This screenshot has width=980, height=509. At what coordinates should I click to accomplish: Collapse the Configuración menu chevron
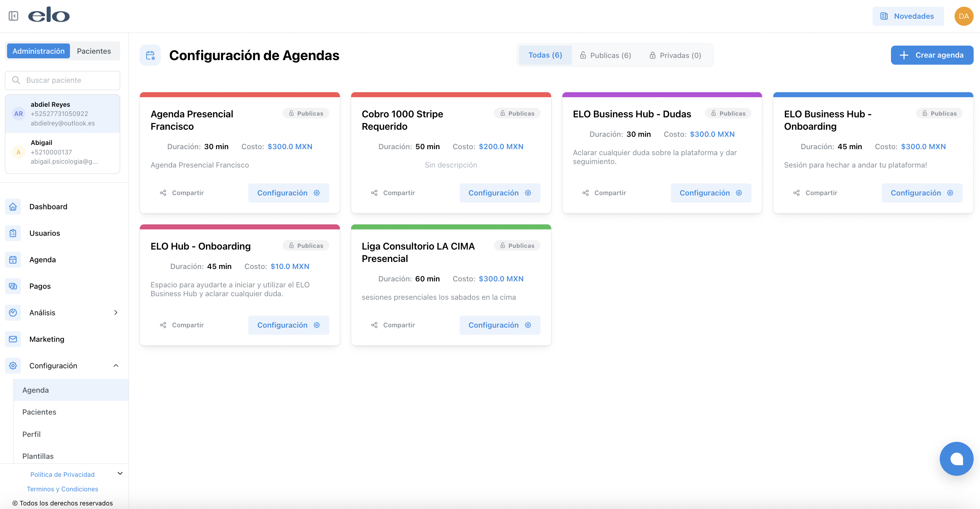tap(116, 365)
